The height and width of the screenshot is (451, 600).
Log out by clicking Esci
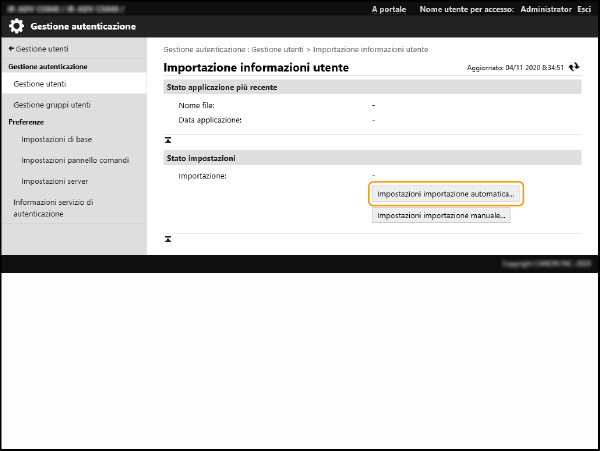pyautogui.click(x=584, y=9)
